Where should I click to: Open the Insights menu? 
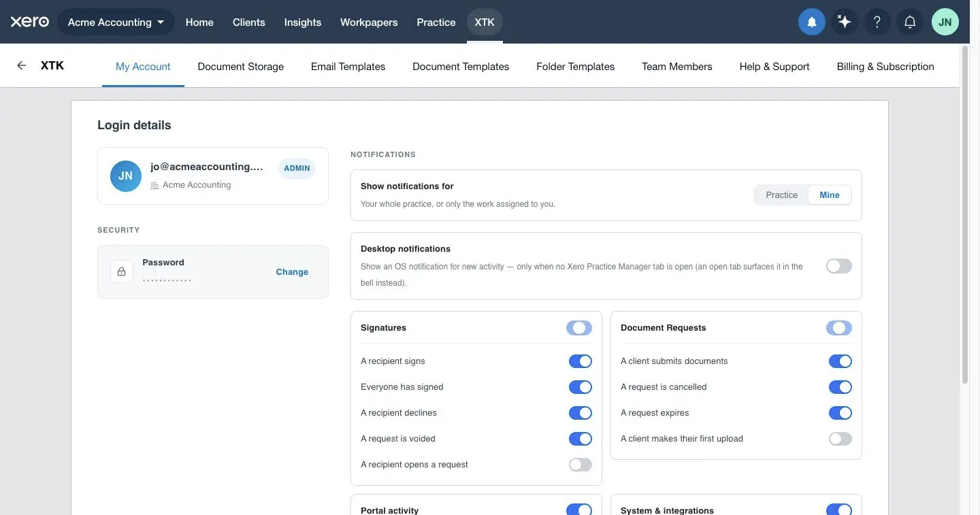303,22
